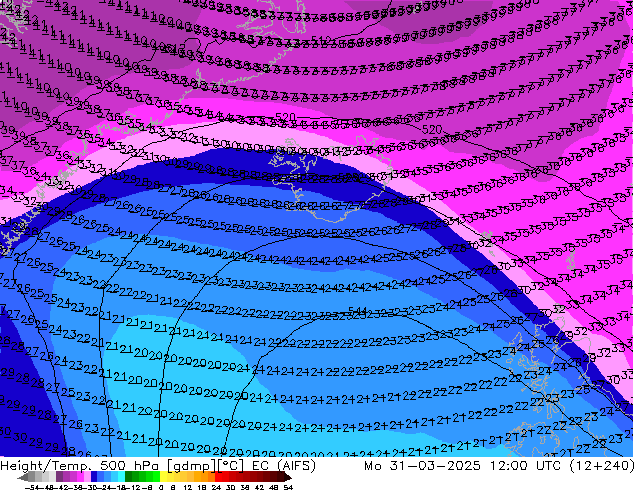Click the '544' contour label
This screenshot has height=490, width=634.
(357, 311)
